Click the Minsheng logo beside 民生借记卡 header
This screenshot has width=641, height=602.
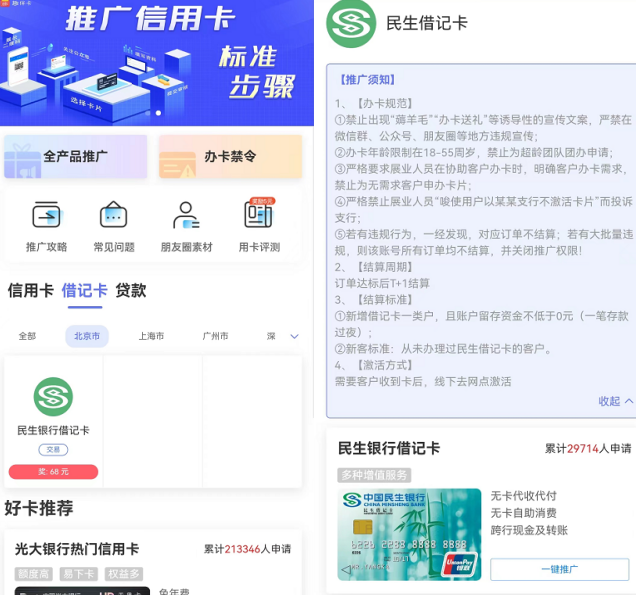(x=351, y=24)
